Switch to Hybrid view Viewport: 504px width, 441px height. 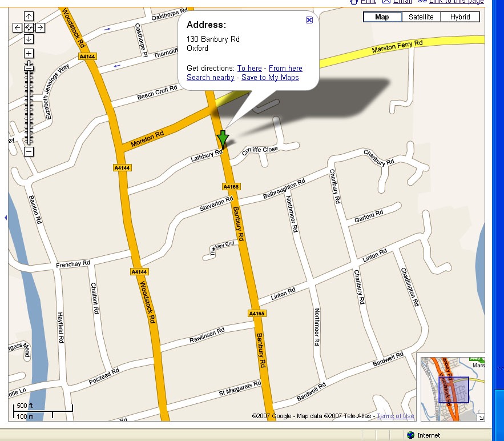pos(460,17)
